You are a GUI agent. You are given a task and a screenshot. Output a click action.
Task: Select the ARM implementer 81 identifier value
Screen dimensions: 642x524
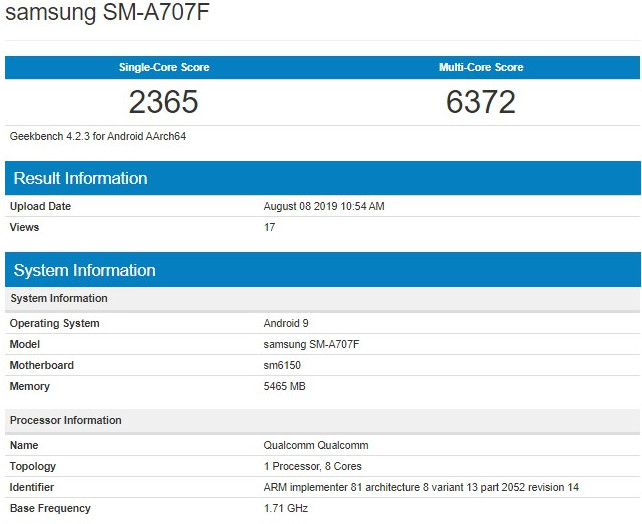tap(421, 487)
